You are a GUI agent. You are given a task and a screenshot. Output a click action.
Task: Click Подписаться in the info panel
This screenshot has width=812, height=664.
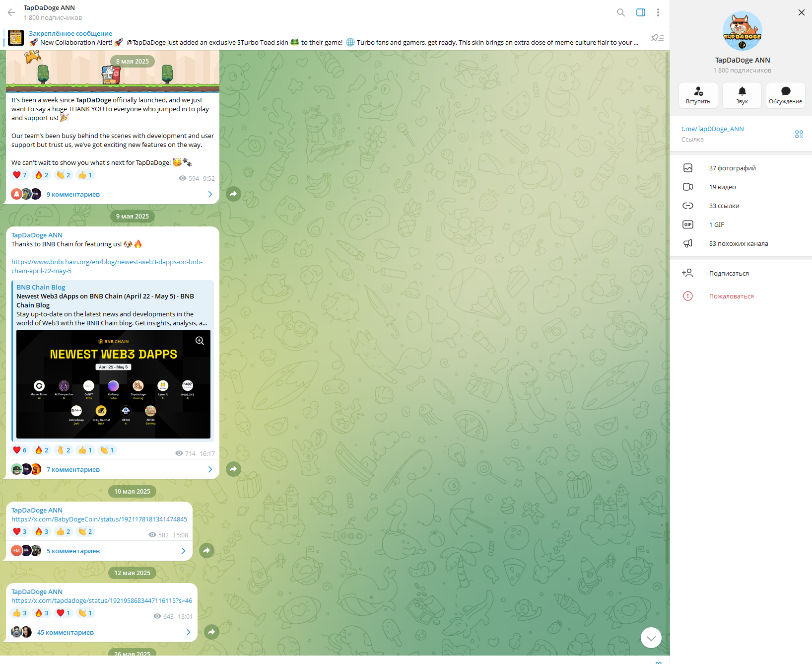click(741, 274)
